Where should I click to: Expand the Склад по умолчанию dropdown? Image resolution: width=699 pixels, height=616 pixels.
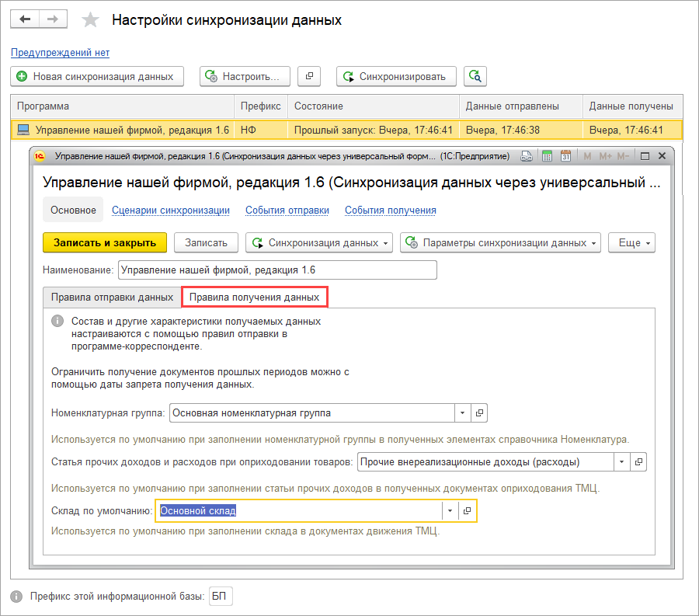click(x=450, y=510)
